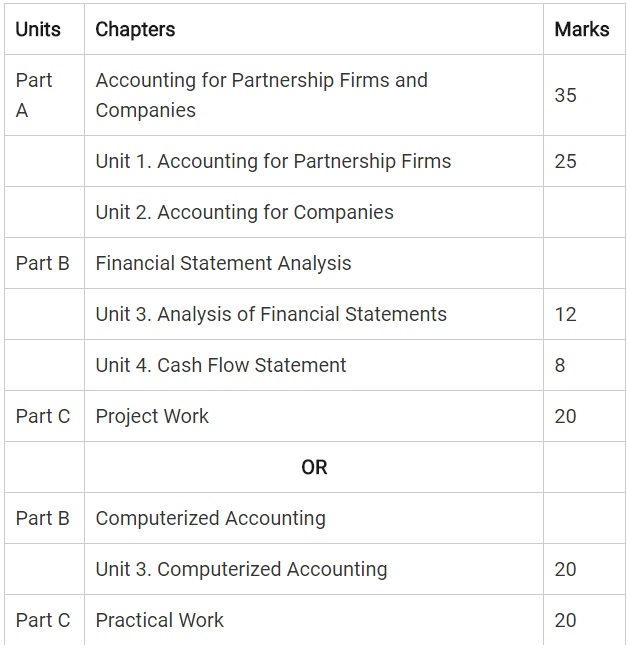Viewport: 628px width, 648px height.
Task: Click "Accounting for Partnership Firms and Companies" text
Action: 261,95
